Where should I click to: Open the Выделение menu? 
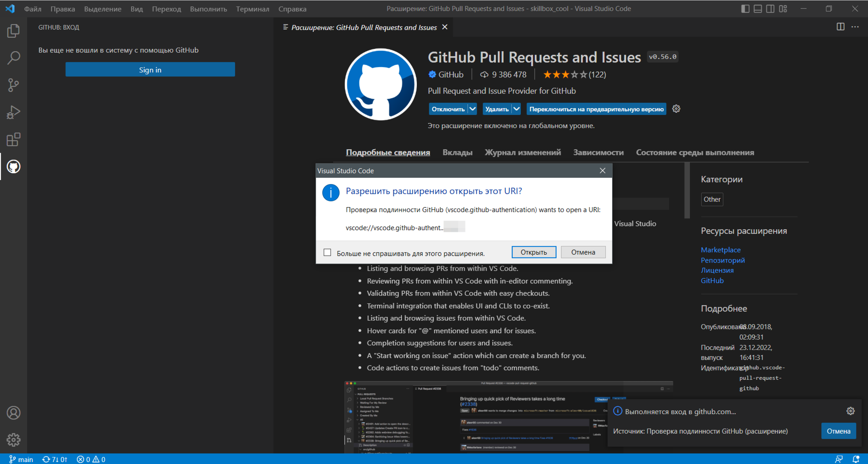click(x=103, y=9)
